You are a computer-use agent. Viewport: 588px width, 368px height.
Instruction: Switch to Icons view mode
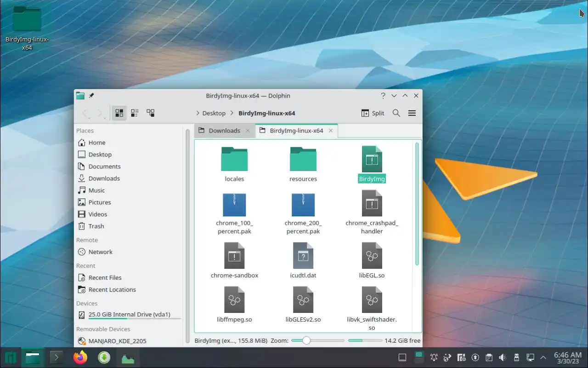coord(119,113)
